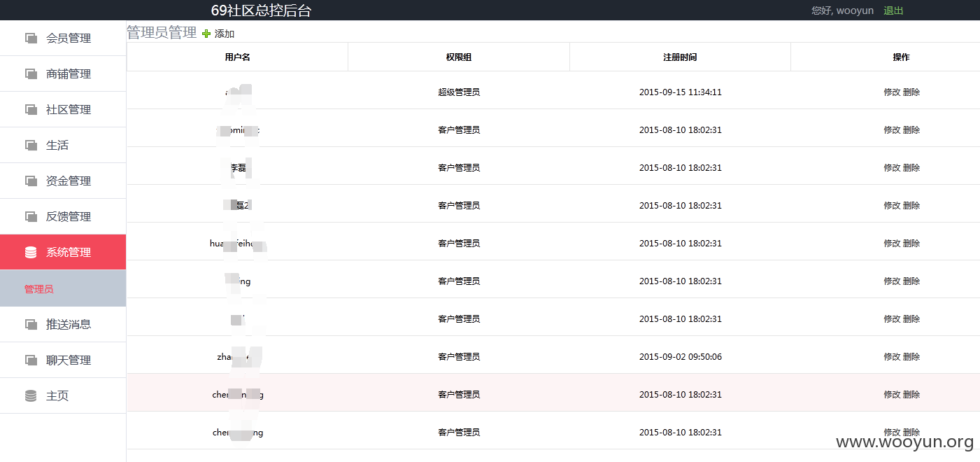Click the 69社区总控后台 title
Screen dimensions: 980x462
tap(262, 10)
